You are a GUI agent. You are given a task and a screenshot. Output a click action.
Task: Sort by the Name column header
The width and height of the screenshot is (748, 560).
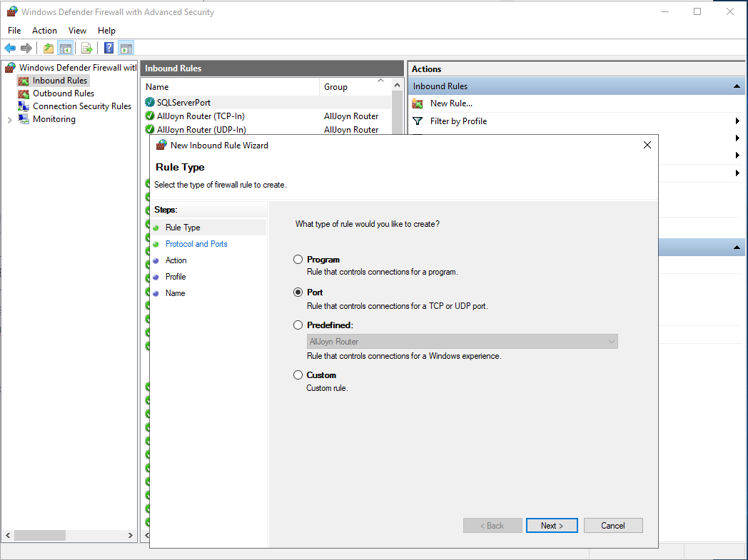(x=231, y=87)
